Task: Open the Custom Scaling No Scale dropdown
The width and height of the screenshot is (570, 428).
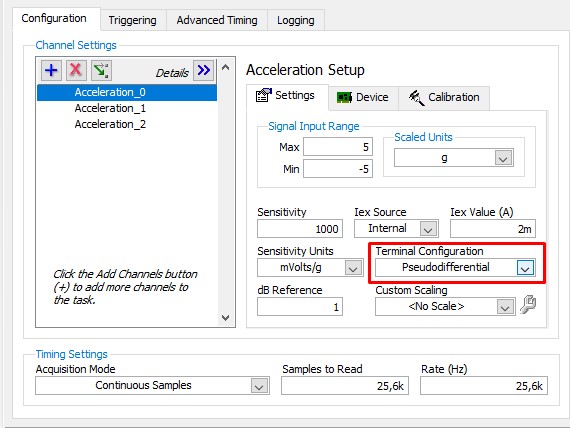Action: 505,307
